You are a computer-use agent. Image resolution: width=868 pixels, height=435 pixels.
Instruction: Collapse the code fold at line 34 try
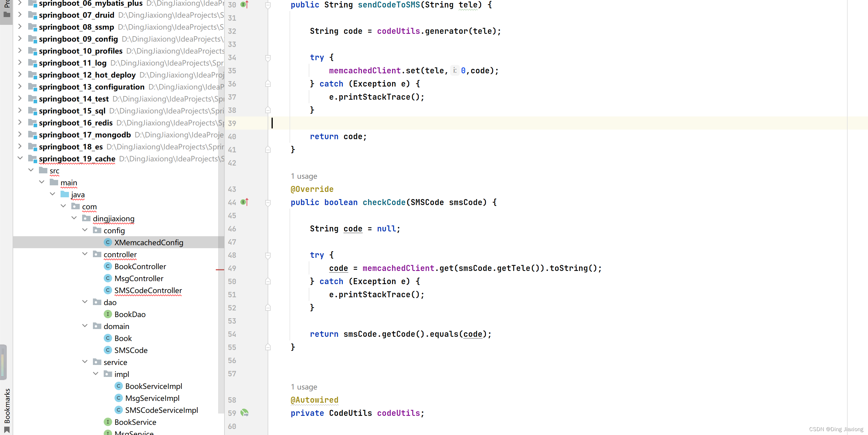[x=268, y=58]
